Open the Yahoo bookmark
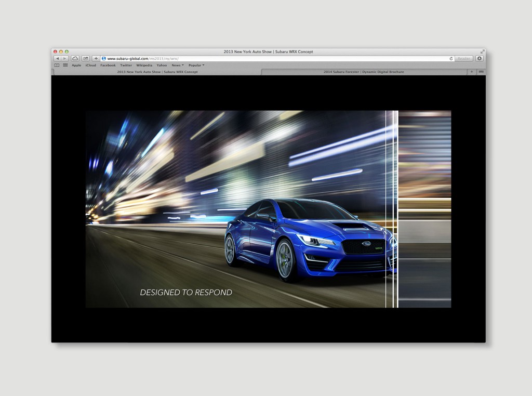The width and height of the screenshot is (532, 396). (x=162, y=65)
